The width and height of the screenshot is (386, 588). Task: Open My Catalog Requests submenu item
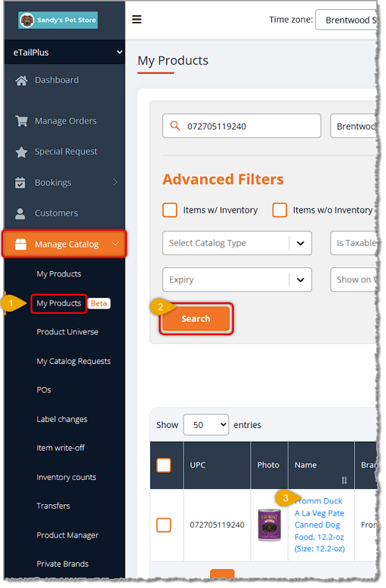73,362
